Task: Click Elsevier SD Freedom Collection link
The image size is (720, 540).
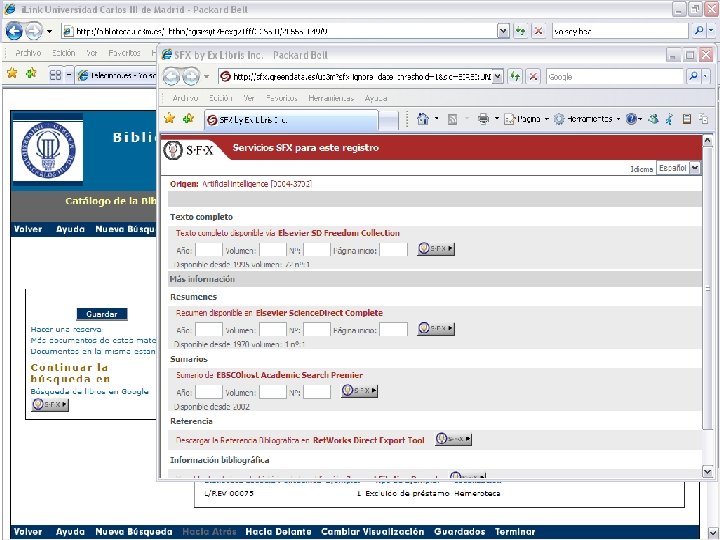Action: [x=339, y=233]
